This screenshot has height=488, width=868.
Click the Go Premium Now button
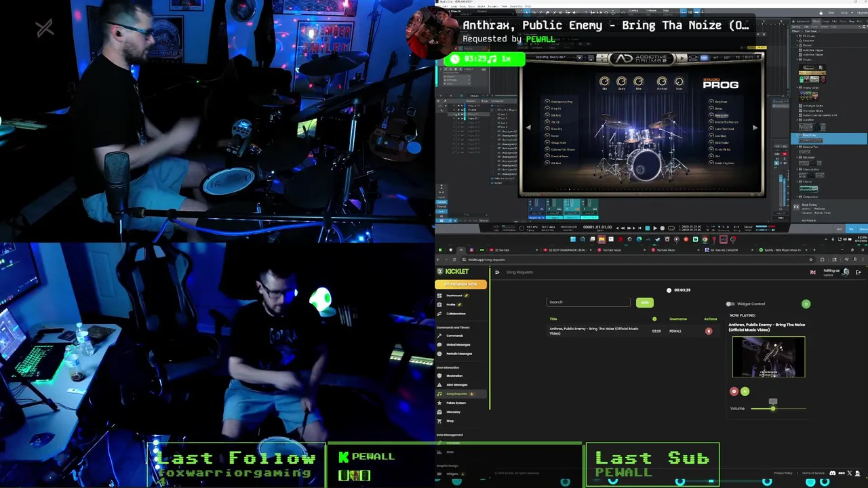point(460,284)
